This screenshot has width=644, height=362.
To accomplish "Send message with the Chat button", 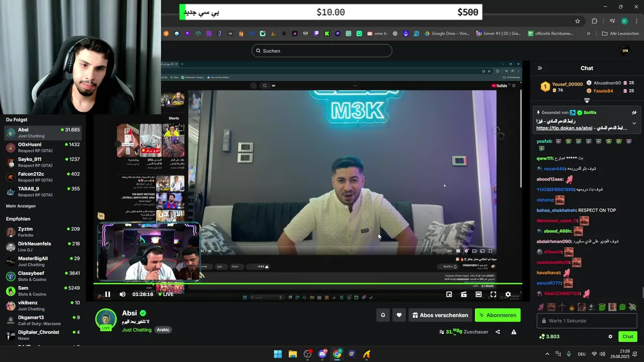I will [x=628, y=336].
